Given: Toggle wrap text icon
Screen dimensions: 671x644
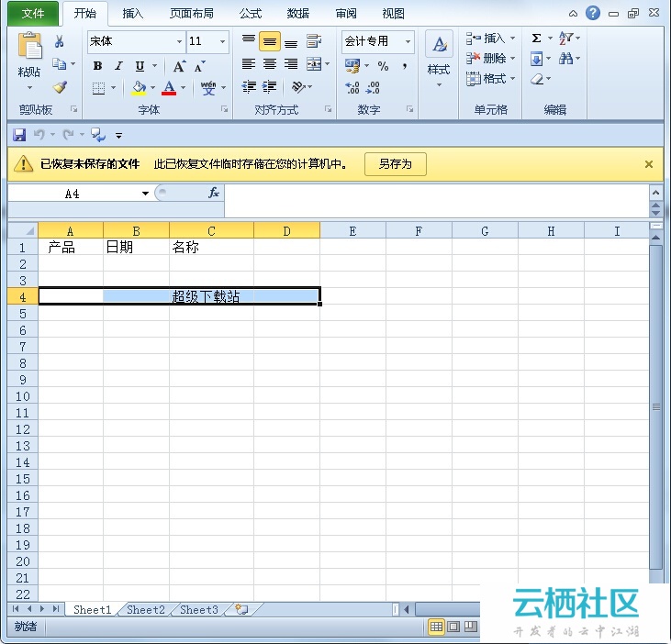Looking at the screenshot, I should 314,41.
